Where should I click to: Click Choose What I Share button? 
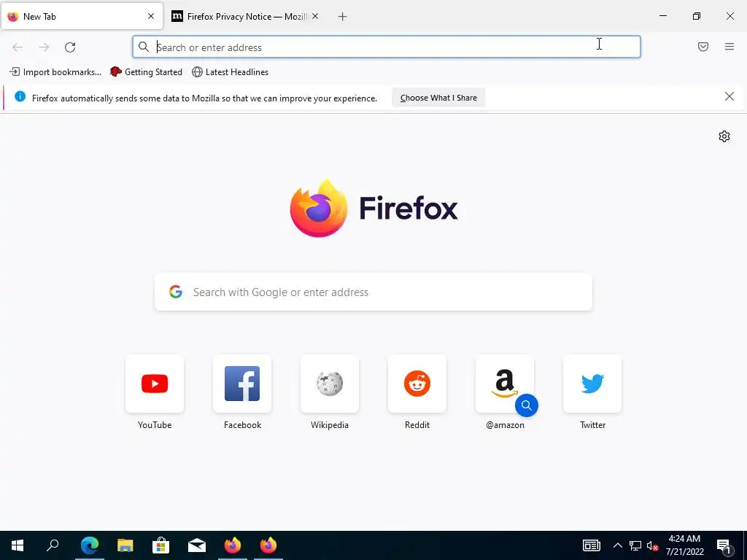(x=438, y=98)
